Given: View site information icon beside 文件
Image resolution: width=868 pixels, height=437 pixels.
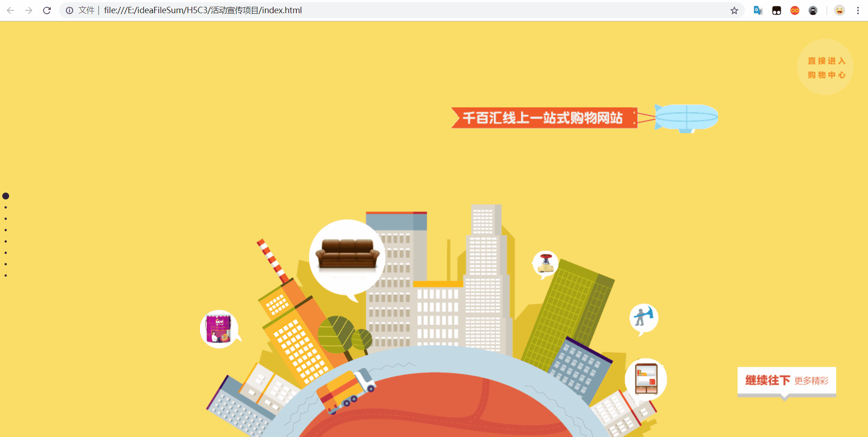Looking at the screenshot, I should (x=70, y=10).
